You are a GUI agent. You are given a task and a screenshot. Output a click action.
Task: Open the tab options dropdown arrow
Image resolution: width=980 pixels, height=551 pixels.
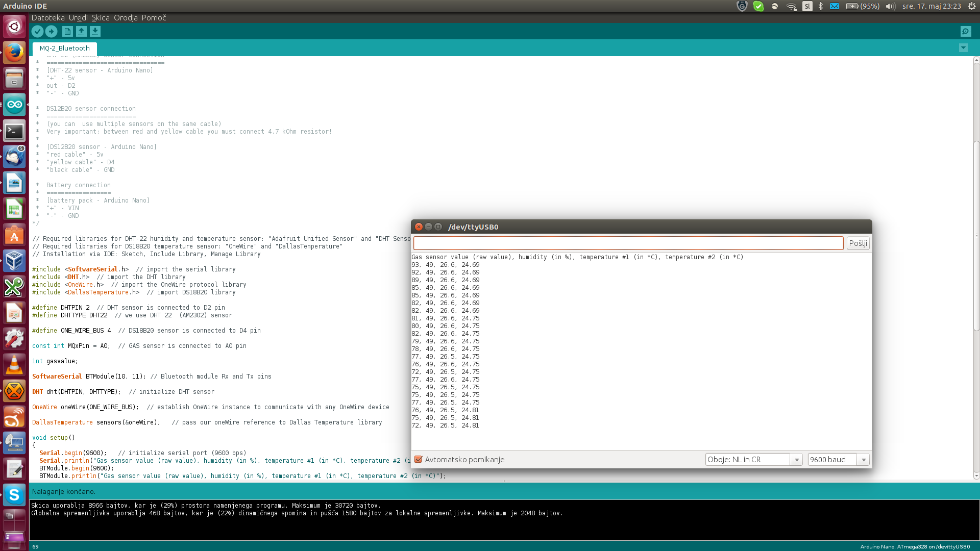click(963, 48)
